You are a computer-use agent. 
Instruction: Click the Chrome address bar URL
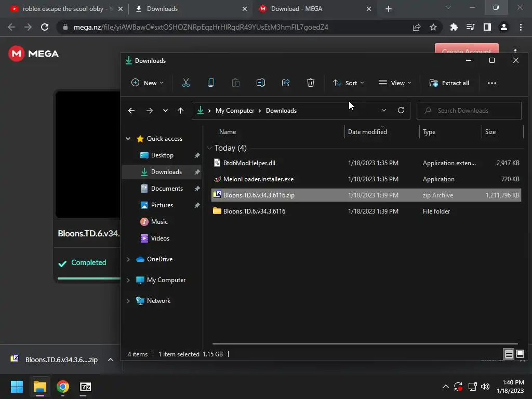pyautogui.click(x=201, y=27)
